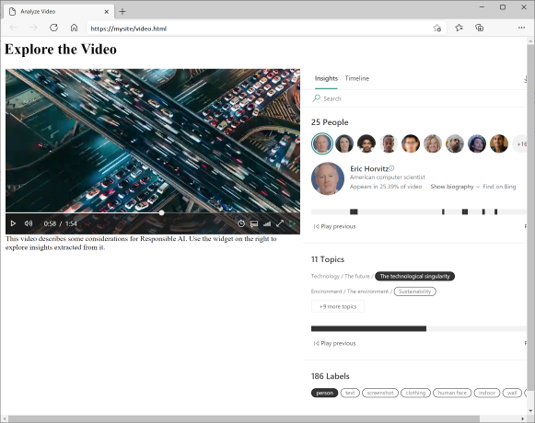Select the ninth person face thumbnail
Screen dimensions: 535x423
pyautogui.click(x=499, y=144)
